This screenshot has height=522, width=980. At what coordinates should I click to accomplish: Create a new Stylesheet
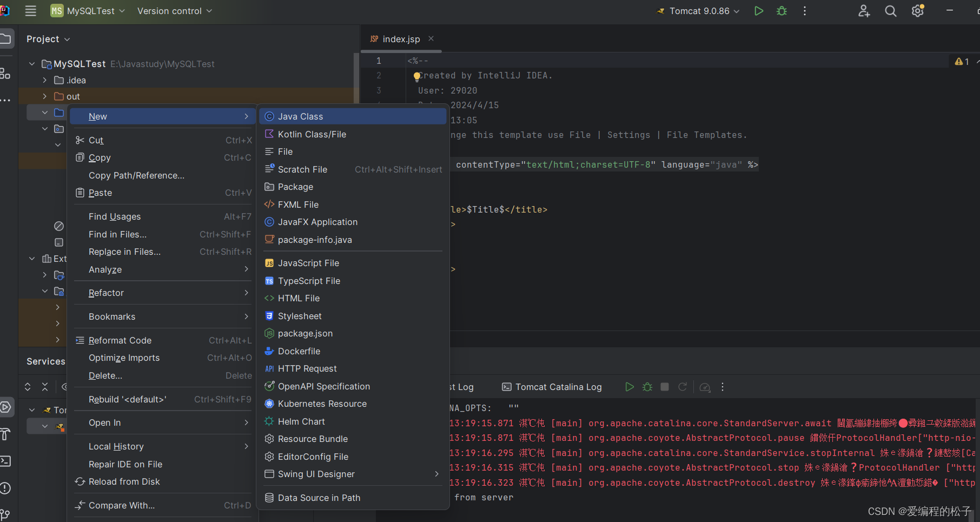coord(353,316)
